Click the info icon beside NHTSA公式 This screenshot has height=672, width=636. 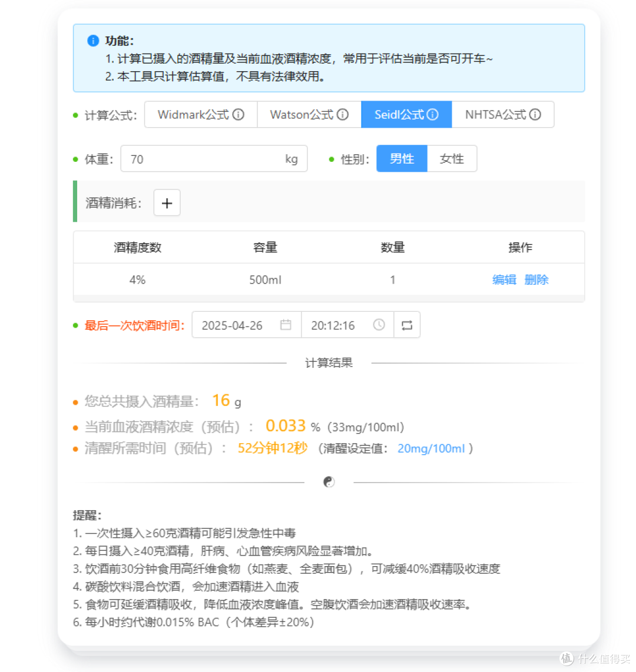point(535,114)
